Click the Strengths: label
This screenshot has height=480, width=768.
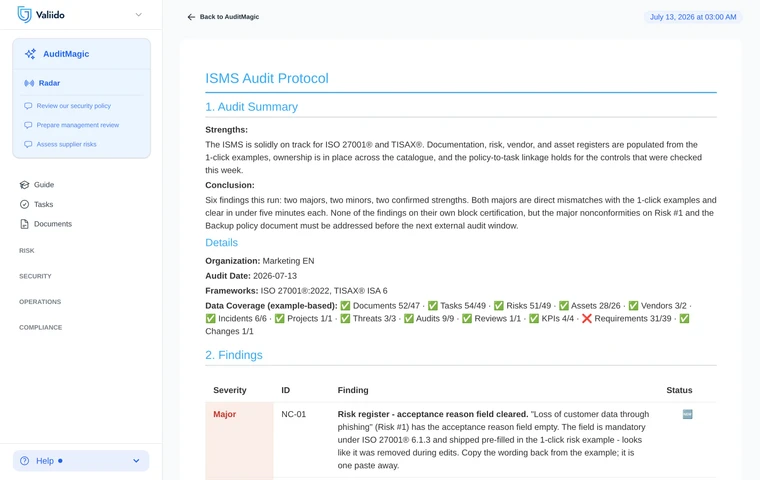(226, 130)
